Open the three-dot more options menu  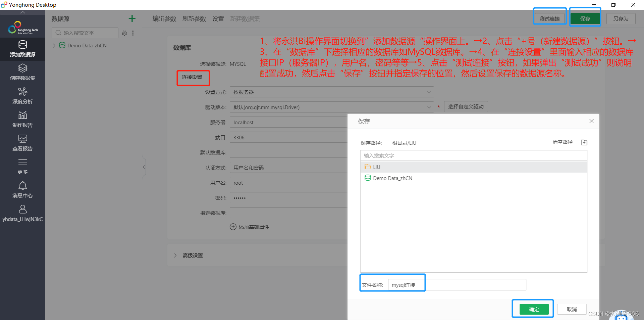(x=133, y=33)
